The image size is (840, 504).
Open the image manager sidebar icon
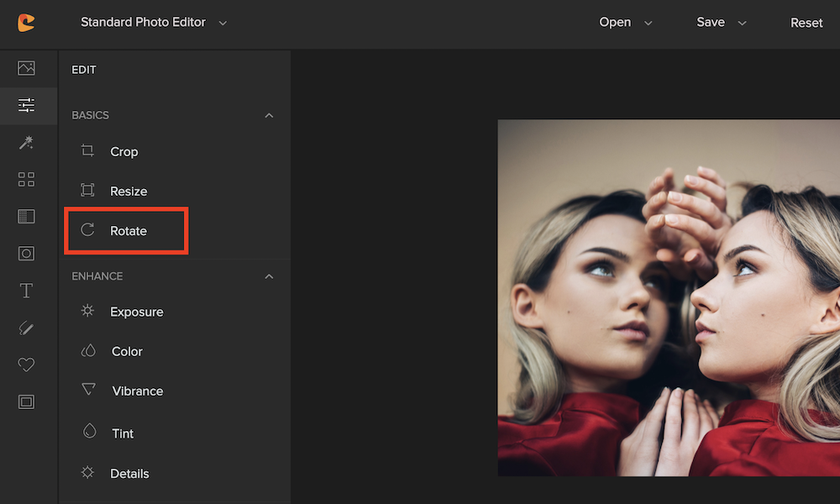26,68
